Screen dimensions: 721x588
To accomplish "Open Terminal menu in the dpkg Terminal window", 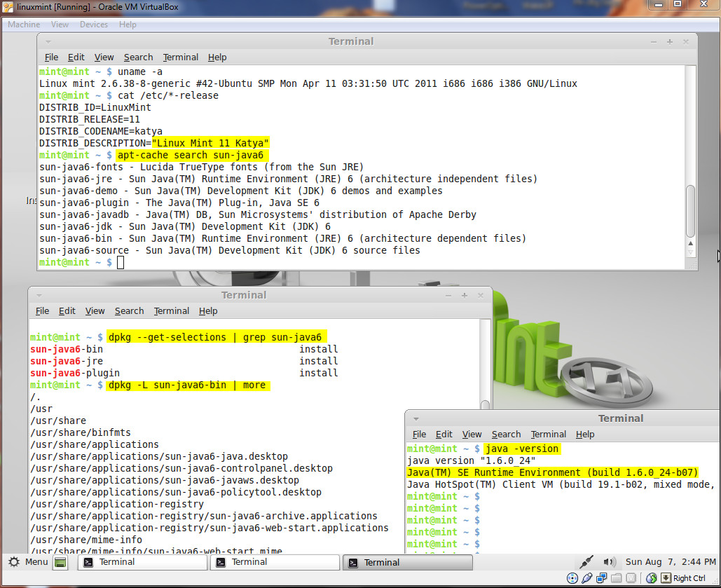I will pyautogui.click(x=172, y=311).
